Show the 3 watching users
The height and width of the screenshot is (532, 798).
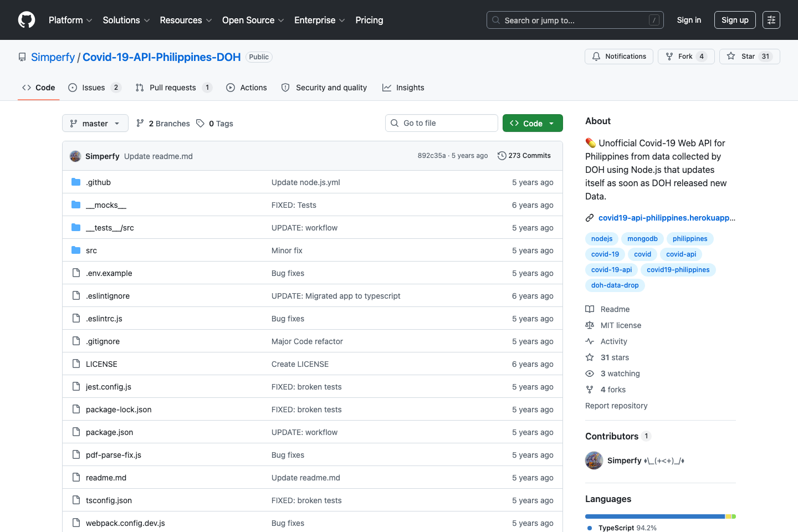pos(620,374)
